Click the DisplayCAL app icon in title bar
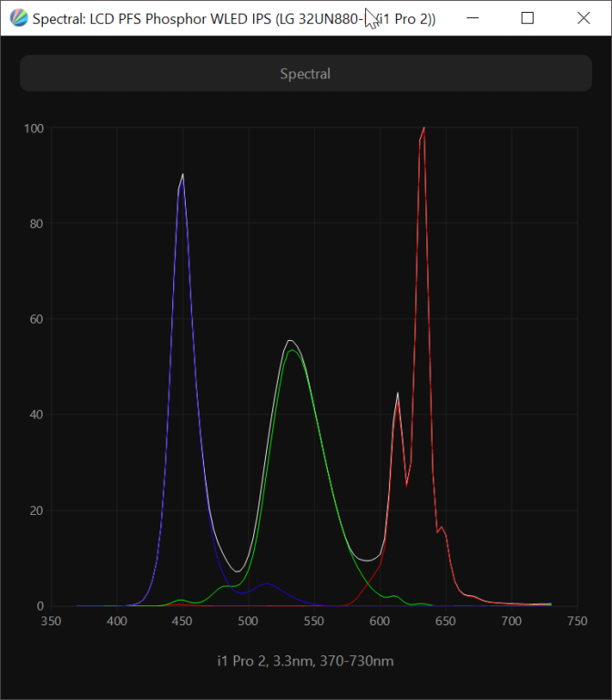The image size is (612, 700). pyautogui.click(x=18, y=18)
